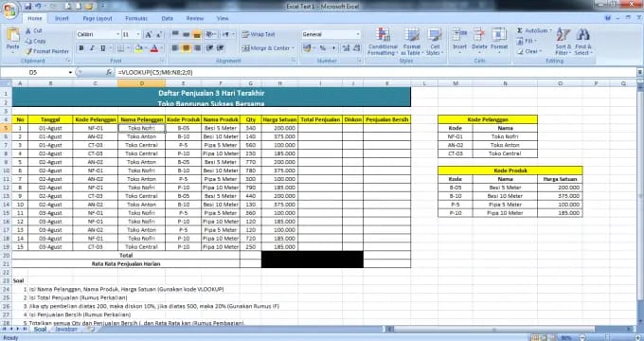The width and height of the screenshot is (644, 341).
Task: Decrease font size with Shrink Font
Action: (159, 34)
